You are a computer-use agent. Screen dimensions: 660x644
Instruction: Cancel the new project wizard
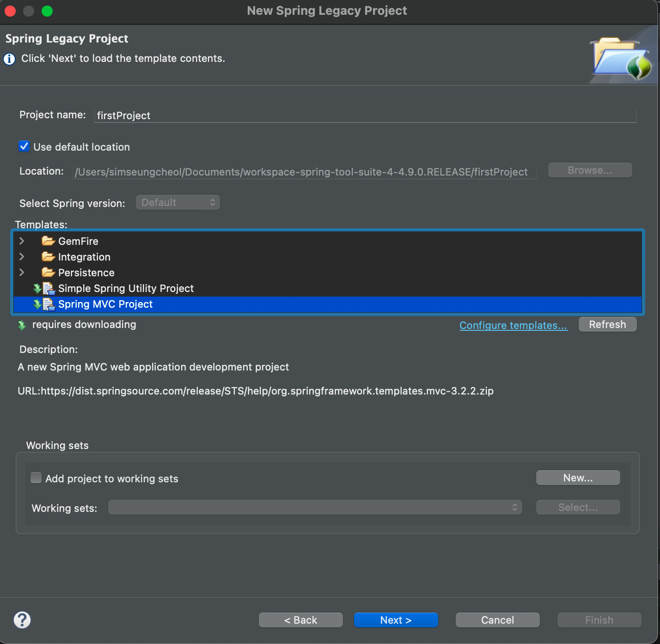(497, 620)
